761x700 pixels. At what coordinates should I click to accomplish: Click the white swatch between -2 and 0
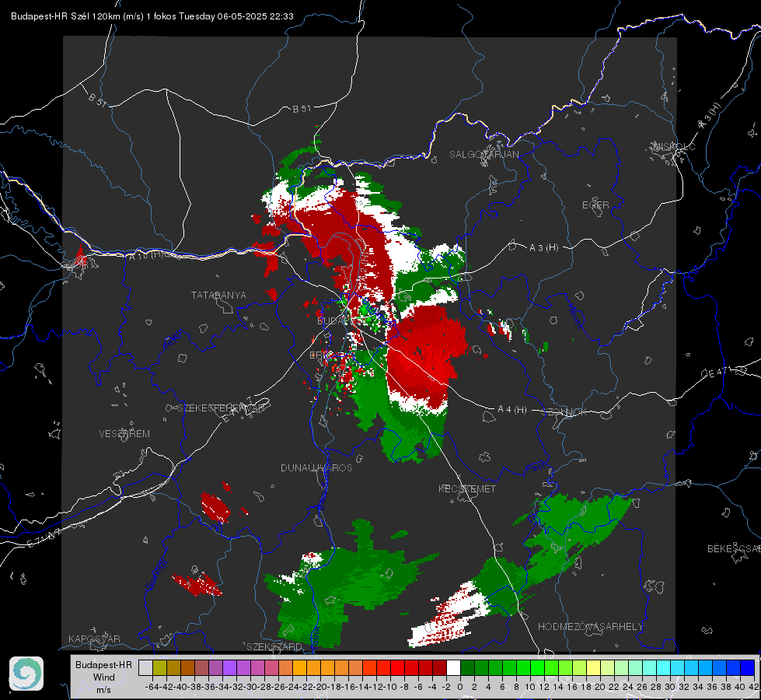click(x=453, y=668)
